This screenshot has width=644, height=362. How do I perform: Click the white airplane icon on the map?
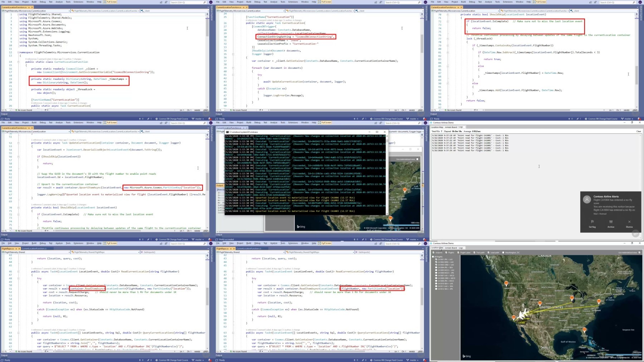522,315
